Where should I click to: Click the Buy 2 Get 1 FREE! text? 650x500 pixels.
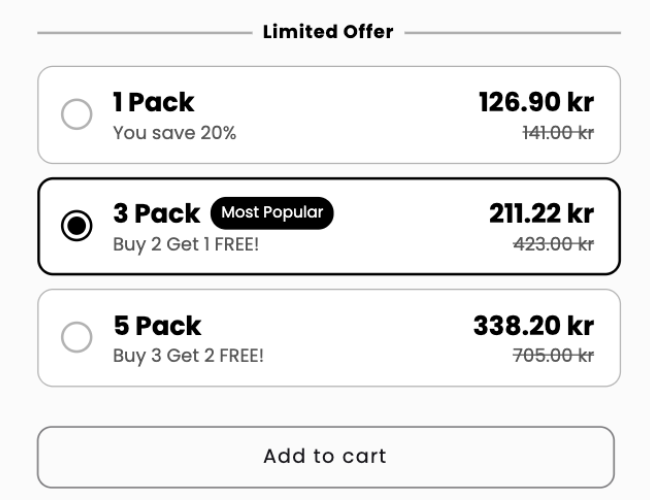click(185, 243)
